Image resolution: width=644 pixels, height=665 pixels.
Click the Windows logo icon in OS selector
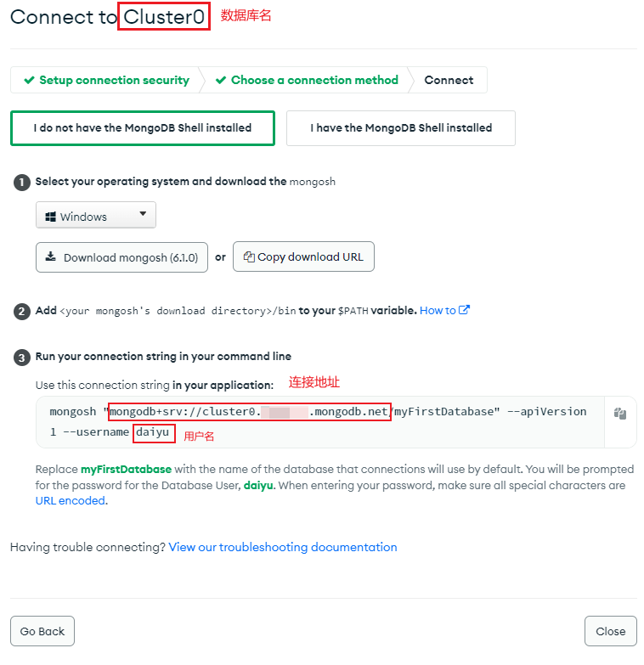(x=50, y=217)
